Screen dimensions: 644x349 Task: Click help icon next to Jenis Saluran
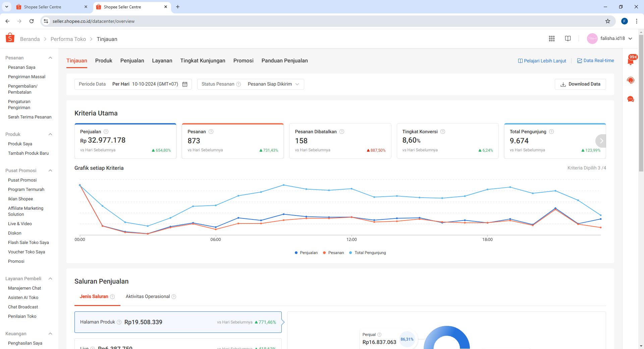coord(112,297)
